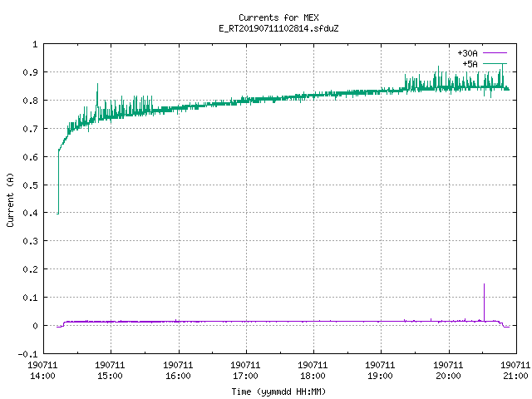The image size is (532, 399).
Task: Click the y-axis value 0.7
Action: [30, 129]
